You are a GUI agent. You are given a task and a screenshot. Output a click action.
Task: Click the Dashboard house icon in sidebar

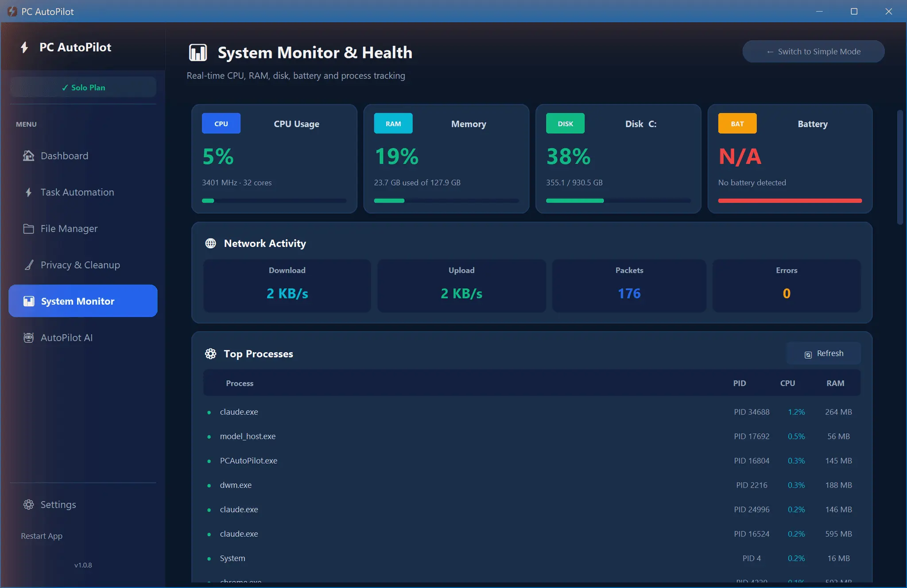tap(28, 156)
